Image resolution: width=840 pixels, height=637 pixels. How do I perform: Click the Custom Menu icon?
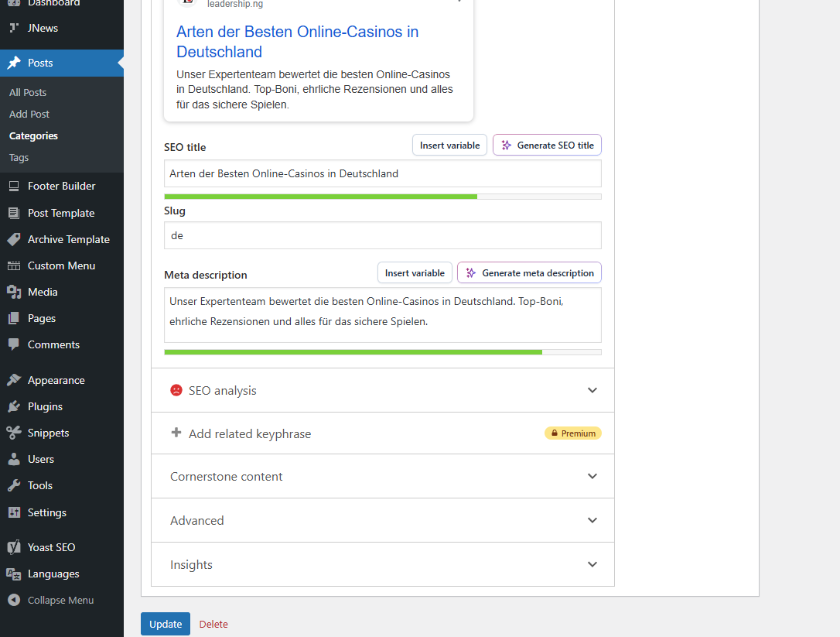14,266
